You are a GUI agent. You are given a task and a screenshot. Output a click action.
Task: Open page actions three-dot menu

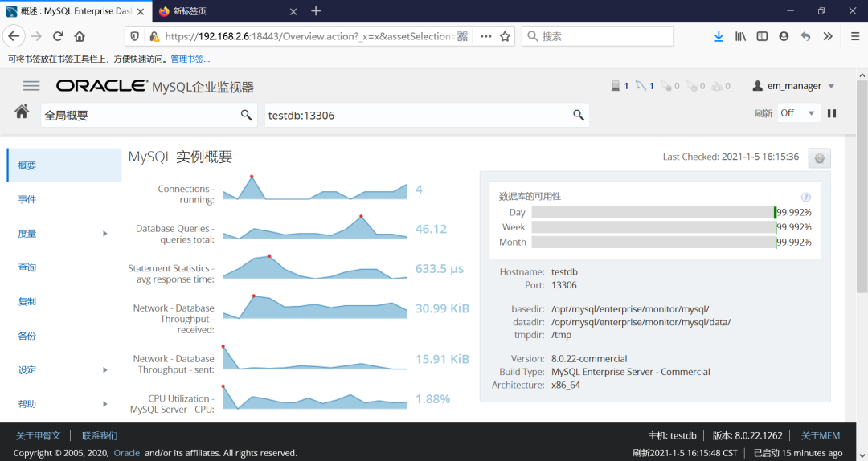point(485,36)
